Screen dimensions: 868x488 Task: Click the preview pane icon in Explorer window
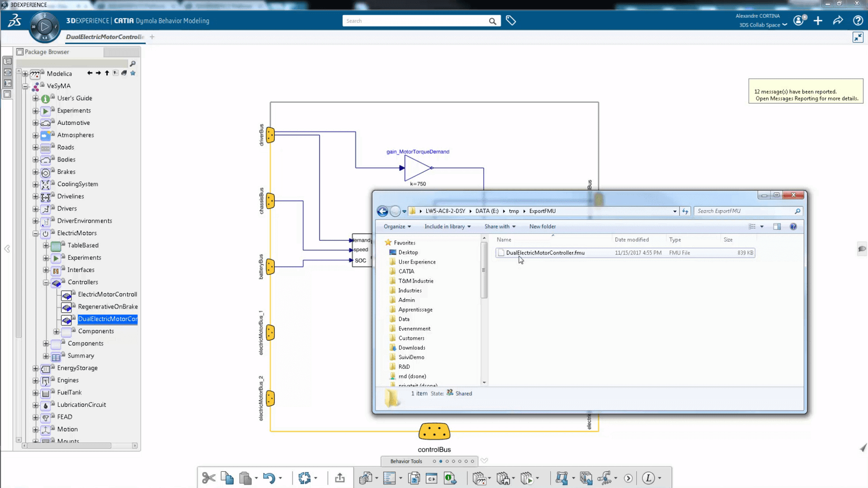pos(777,226)
